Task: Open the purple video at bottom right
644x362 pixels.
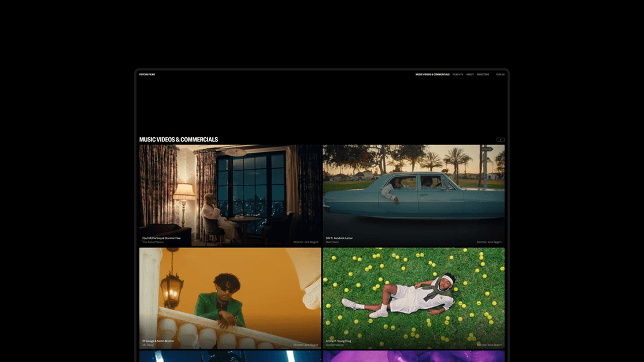Action: [x=413, y=356]
